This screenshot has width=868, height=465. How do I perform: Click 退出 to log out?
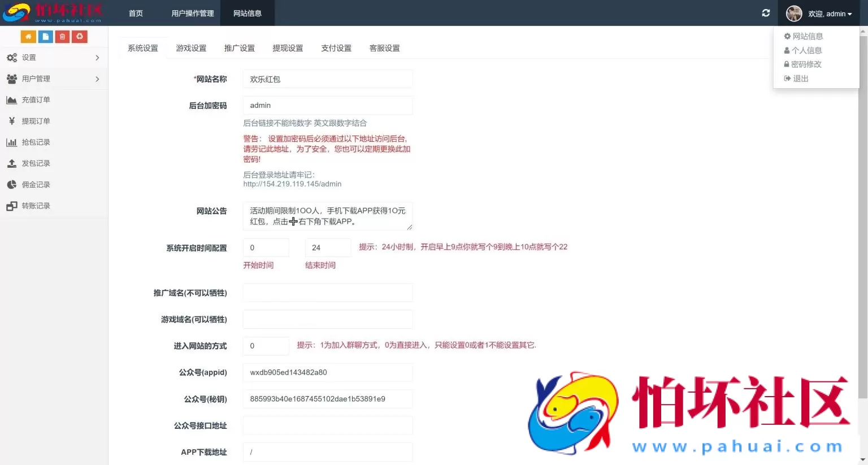click(x=800, y=79)
